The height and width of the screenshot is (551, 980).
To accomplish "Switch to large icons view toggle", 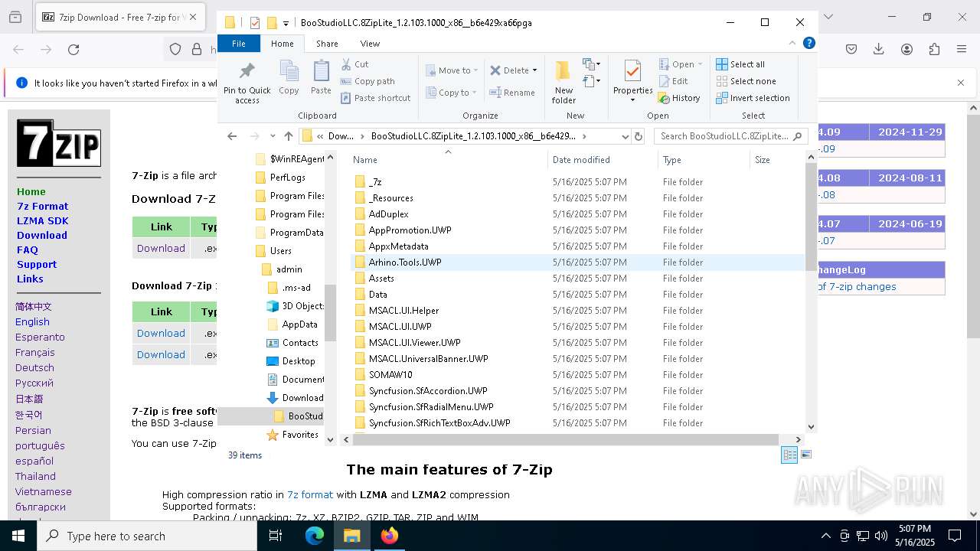I will click(805, 455).
